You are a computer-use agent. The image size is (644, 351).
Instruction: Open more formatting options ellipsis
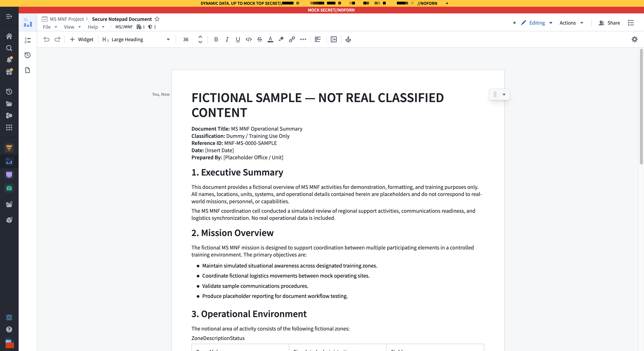click(x=303, y=39)
